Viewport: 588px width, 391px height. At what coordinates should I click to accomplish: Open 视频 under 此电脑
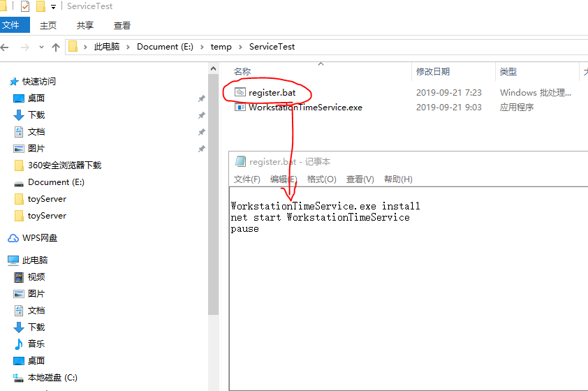click(36, 277)
